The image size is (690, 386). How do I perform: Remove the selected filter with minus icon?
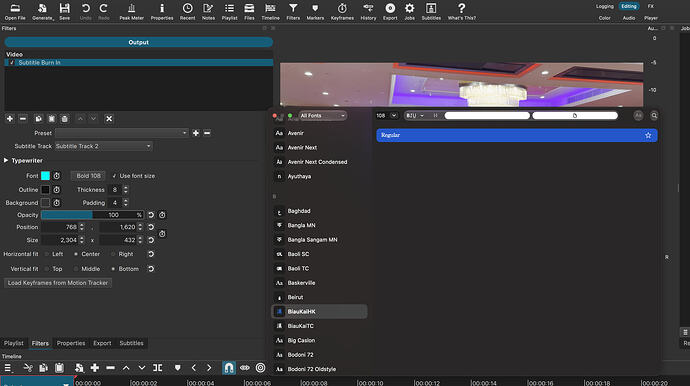coord(23,119)
